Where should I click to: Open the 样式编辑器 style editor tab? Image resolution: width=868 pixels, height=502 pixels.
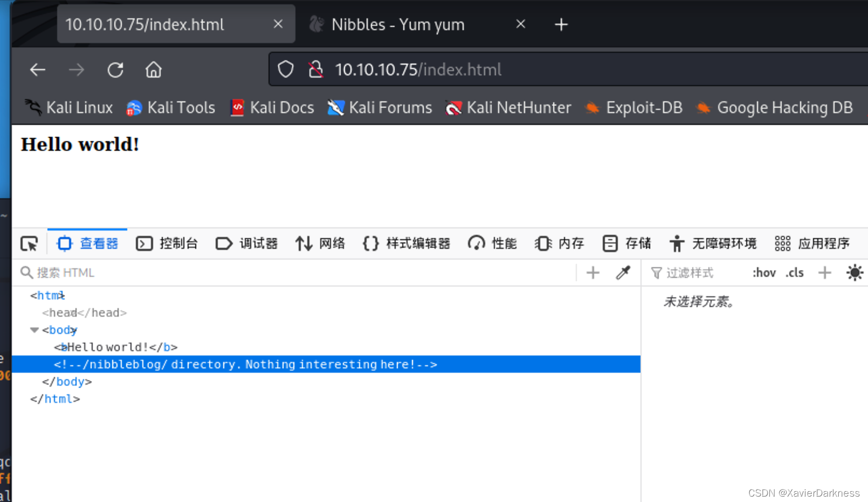tap(407, 243)
